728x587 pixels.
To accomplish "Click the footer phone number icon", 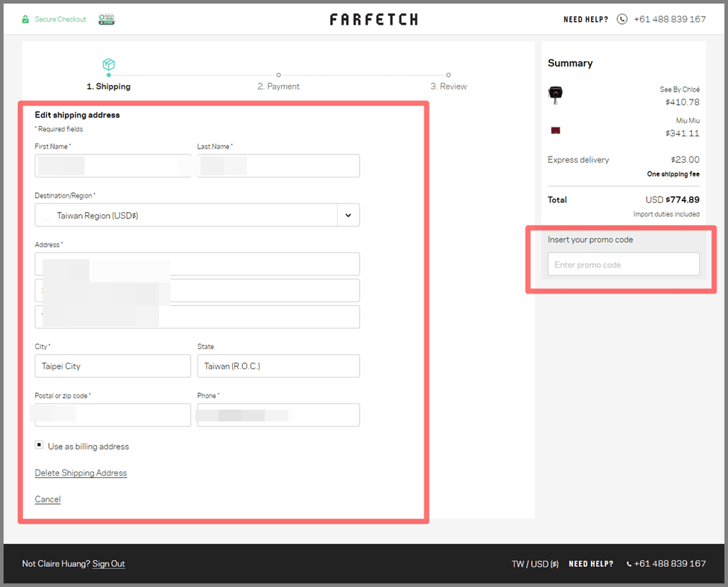I will click(x=629, y=564).
